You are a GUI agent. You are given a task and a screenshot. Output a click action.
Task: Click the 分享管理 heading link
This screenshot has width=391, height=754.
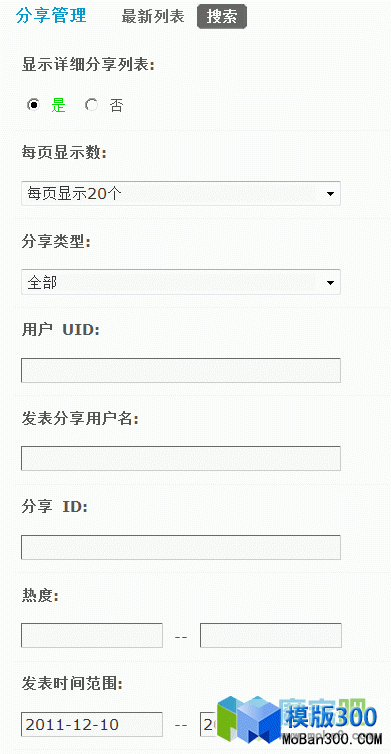point(51,15)
